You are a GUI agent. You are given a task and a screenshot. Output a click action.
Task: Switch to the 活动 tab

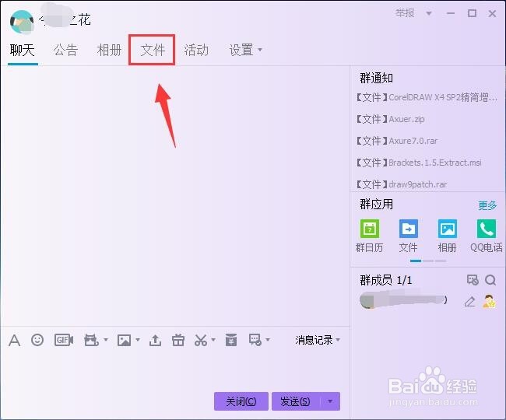pos(196,50)
